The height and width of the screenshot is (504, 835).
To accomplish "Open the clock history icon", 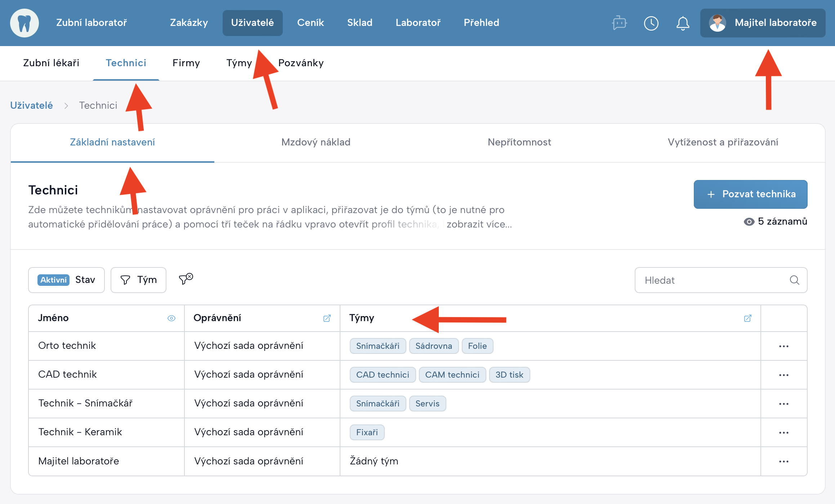I will 651,23.
